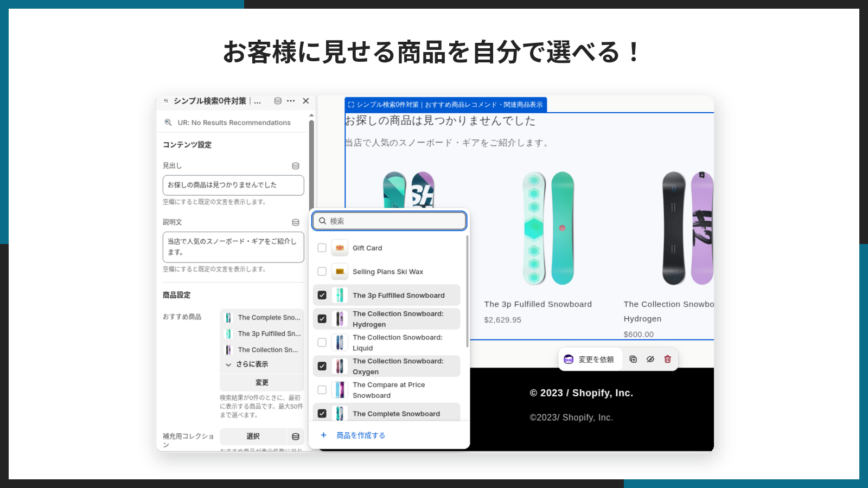Close the シンプル検索0件対策 settings panel
Image resolution: width=868 pixels, height=488 pixels.
306,101
